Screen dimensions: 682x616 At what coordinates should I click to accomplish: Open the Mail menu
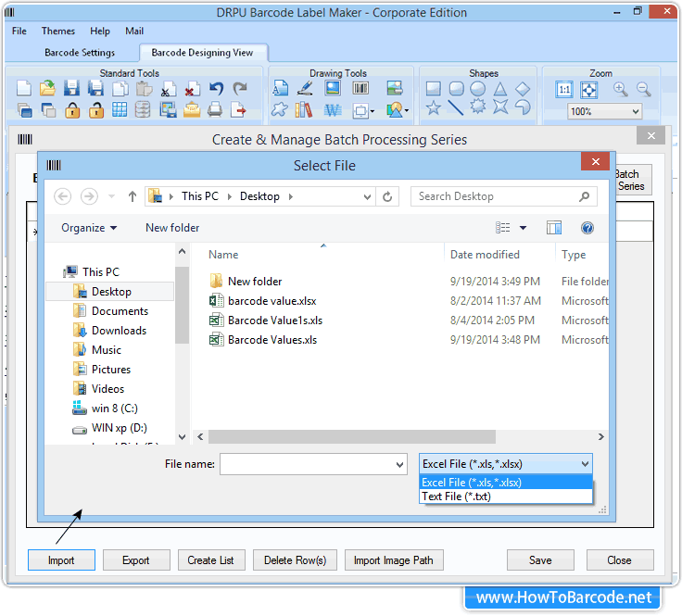(134, 31)
